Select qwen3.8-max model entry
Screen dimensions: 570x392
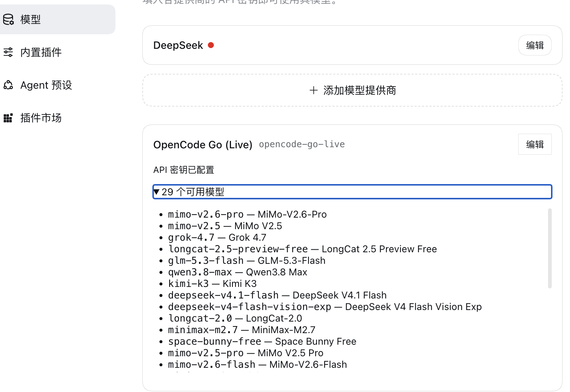238,272
